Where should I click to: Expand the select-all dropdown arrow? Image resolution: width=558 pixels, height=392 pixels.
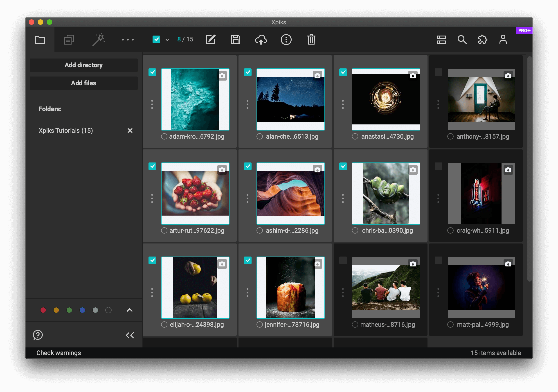pyautogui.click(x=167, y=40)
